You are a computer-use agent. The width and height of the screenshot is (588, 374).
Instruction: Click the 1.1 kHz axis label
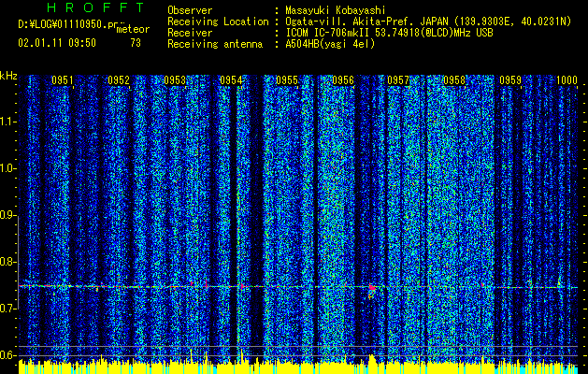click(x=8, y=122)
